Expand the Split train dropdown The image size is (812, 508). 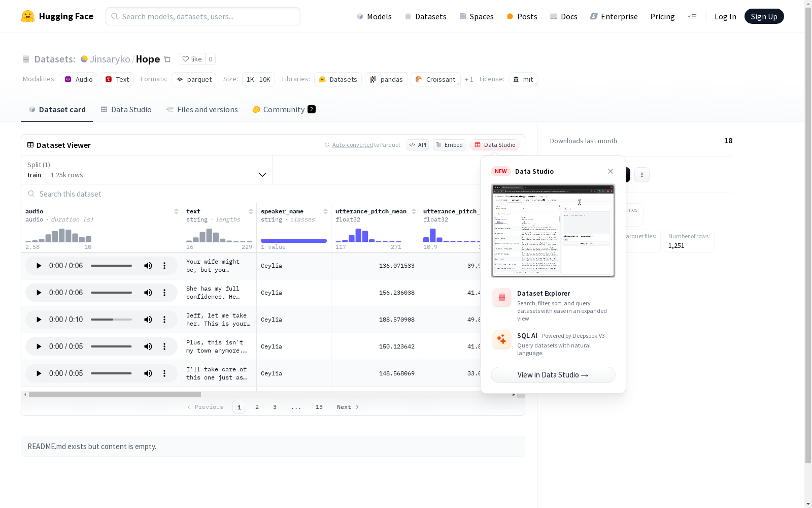[147, 170]
